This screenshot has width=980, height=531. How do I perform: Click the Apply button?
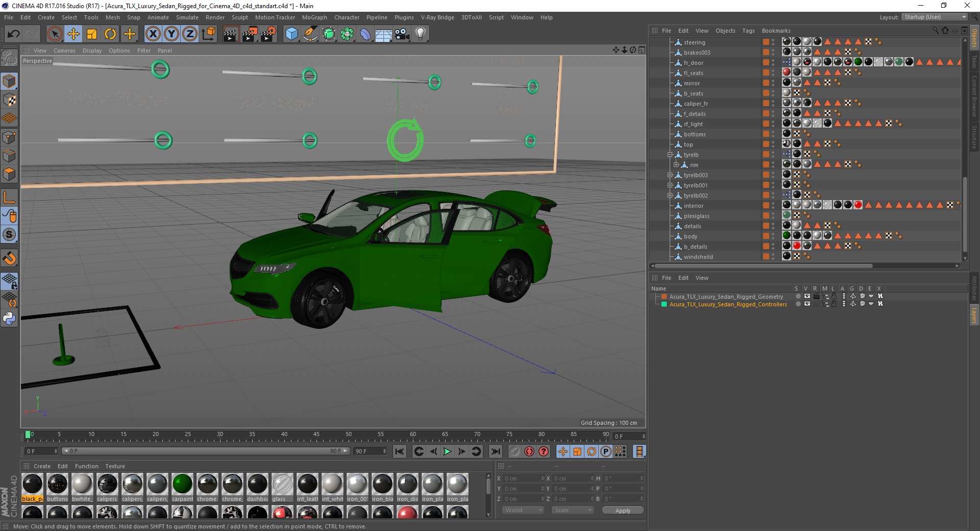tap(623, 510)
